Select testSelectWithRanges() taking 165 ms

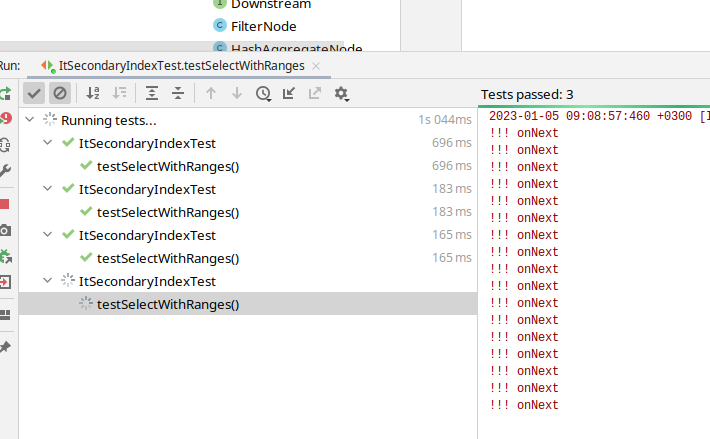(x=248, y=258)
